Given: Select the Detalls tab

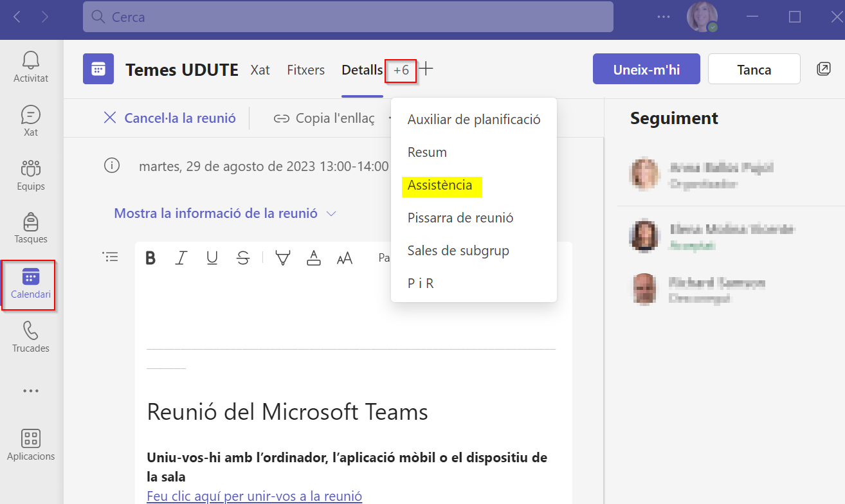Looking at the screenshot, I should coord(362,70).
